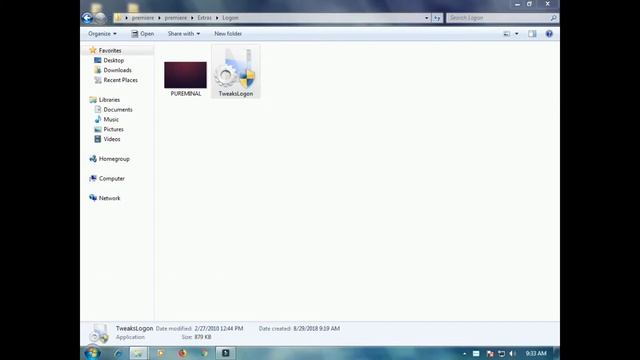Click the Logon breadcrumb segment
Image resolution: width=640 pixels, height=360 pixels.
coord(230,18)
